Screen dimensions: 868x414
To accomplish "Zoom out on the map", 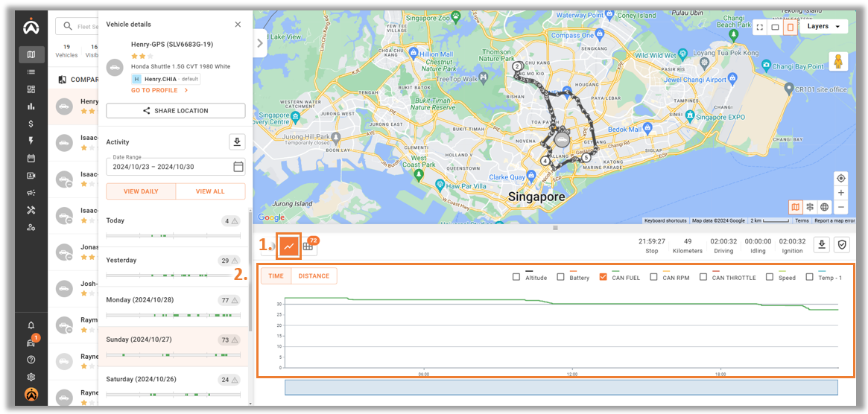I will [x=841, y=207].
